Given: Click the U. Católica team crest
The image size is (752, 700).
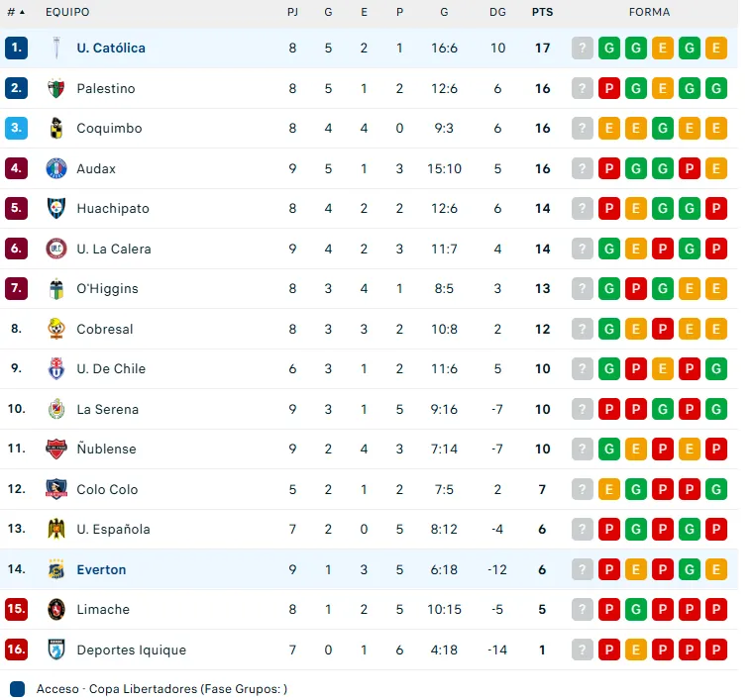Looking at the screenshot, I should pos(56,48).
